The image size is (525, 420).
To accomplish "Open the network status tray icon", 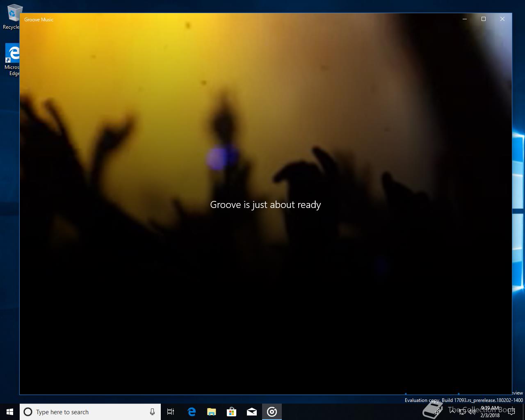I will coord(462,412).
